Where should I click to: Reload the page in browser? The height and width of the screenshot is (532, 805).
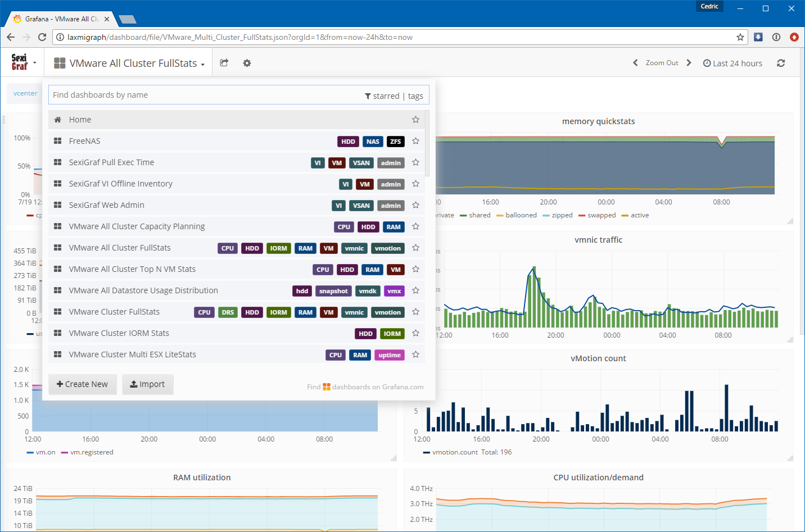(42, 37)
